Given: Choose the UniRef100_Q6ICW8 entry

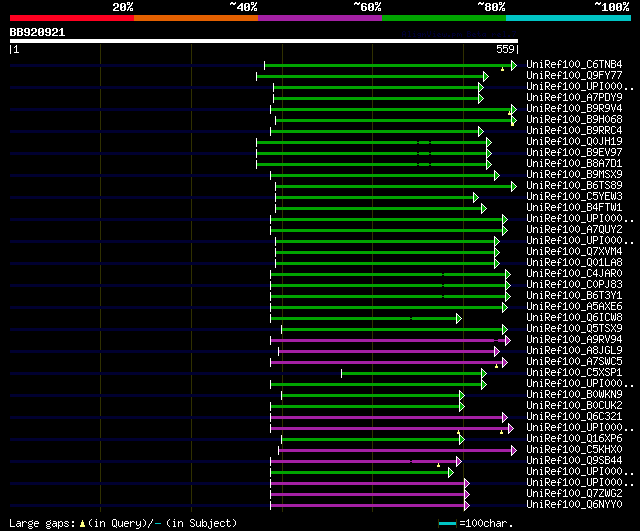Looking at the screenshot, I should [574, 318].
